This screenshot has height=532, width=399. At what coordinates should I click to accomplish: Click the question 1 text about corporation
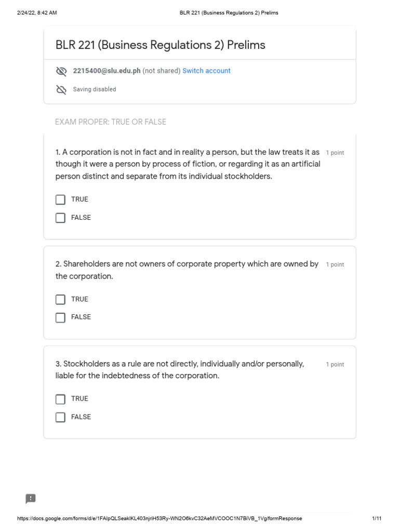point(188,164)
